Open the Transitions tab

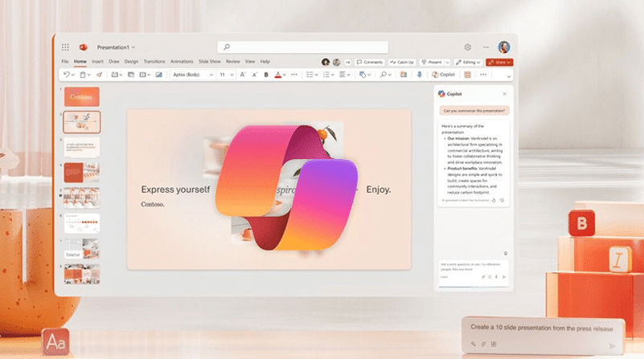(x=154, y=62)
